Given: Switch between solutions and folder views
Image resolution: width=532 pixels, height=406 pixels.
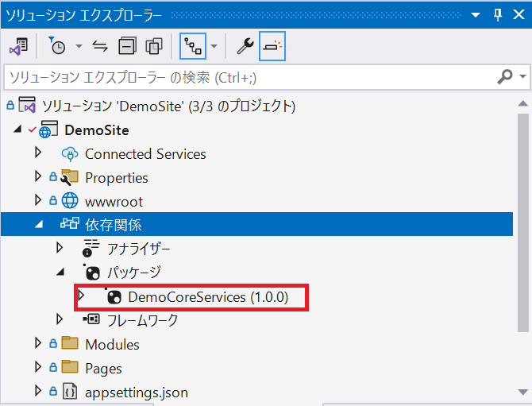Looking at the screenshot, I should pos(19,46).
